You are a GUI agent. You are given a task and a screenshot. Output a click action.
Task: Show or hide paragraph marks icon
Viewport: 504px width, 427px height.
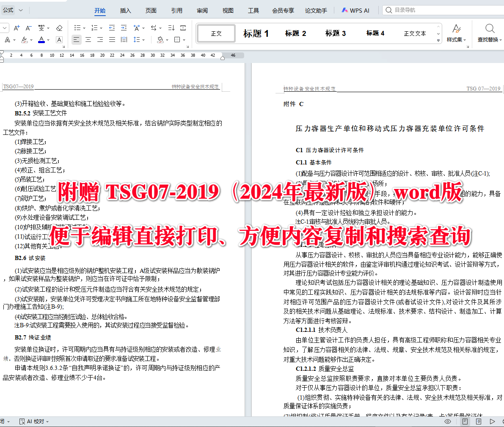(183, 28)
